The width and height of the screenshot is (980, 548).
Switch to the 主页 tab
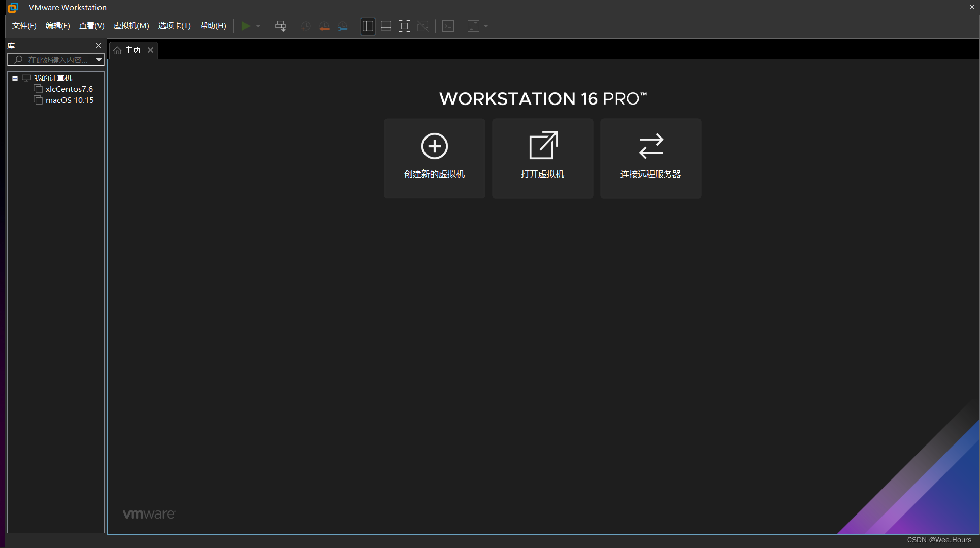133,50
